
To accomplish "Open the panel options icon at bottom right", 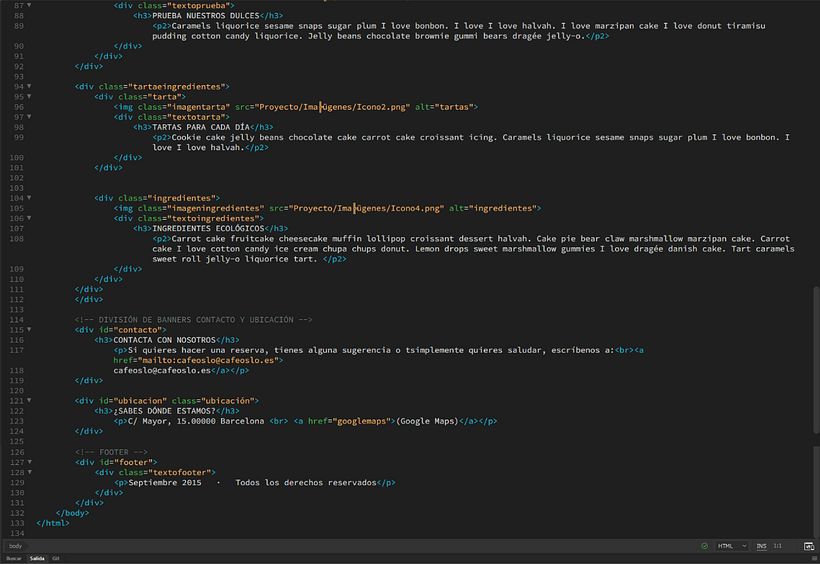I will click(x=814, y=558).
